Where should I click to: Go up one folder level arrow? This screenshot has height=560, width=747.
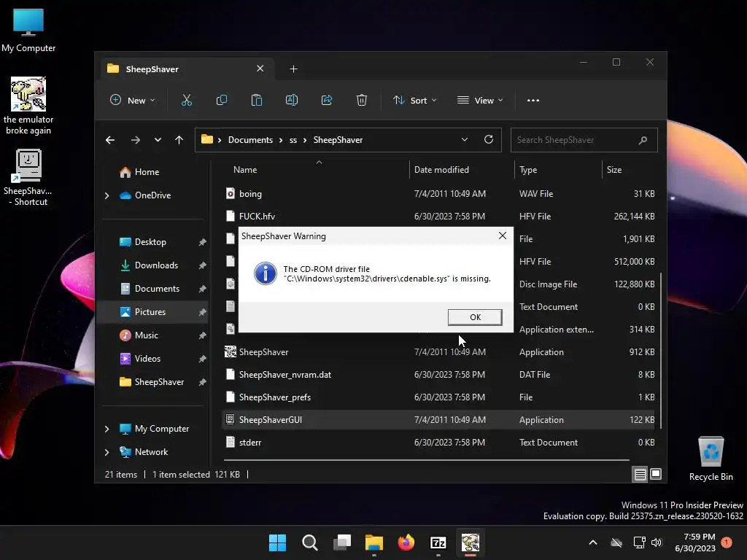pos(179,140)
